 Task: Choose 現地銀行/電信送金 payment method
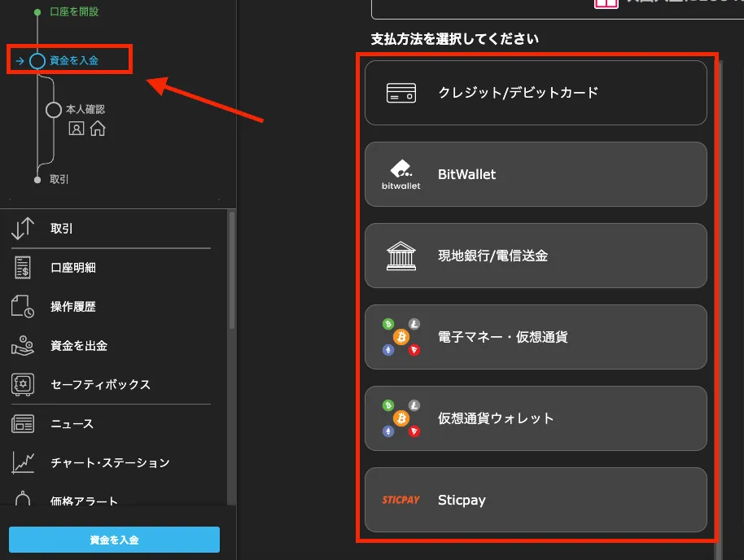coord(536,255)
